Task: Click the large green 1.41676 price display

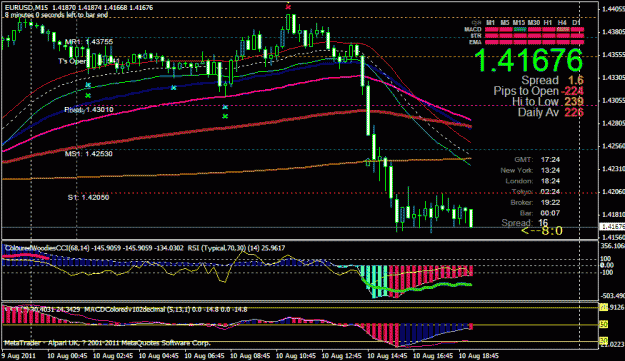Action: pyautogui.click(x=529, y=61)
